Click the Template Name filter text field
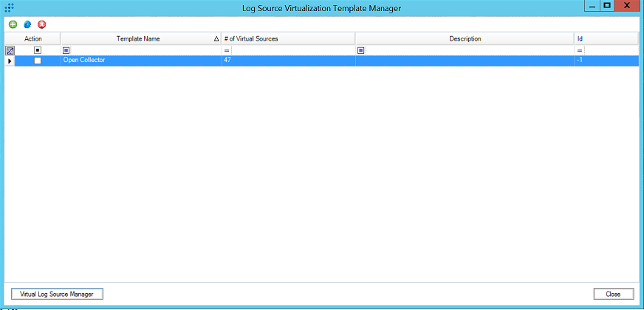The height and width of the screenshot is (310, 644). click(x=144, y=50)
